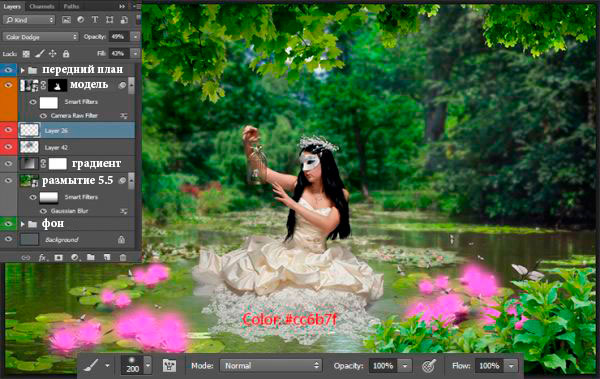
Task: Filter layers by shape layer icon
Action: coord(109,20)
